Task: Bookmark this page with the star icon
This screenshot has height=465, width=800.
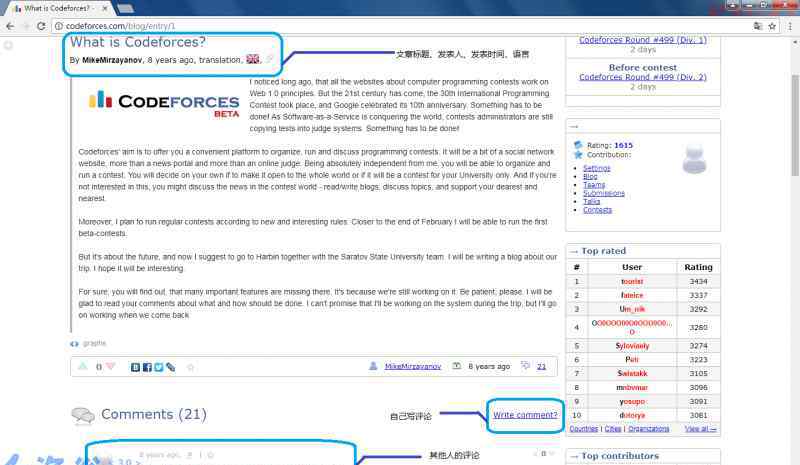Action: pyautogui.click(x=772, y=26)
